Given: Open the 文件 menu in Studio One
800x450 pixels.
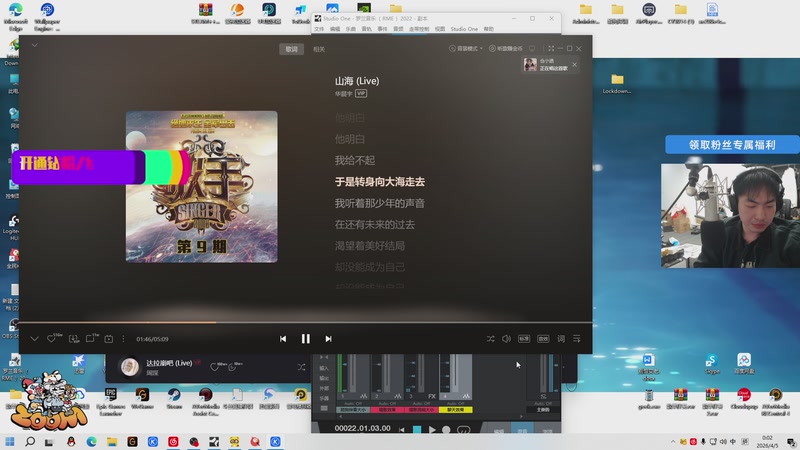Looking at the screenshot, I should pos(319,29).
